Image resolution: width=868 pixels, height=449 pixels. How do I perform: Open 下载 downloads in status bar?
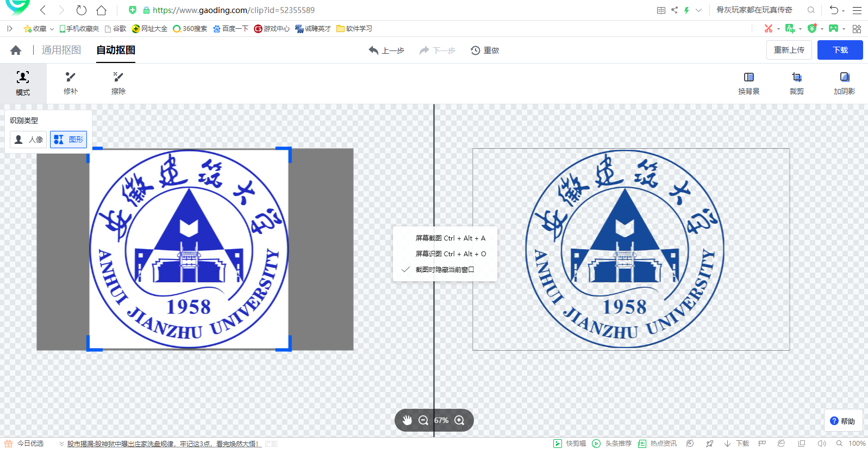[x=736, y=444]
